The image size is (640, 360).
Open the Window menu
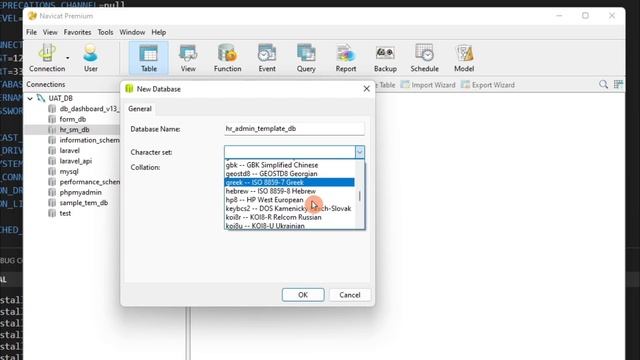point(132,32)
